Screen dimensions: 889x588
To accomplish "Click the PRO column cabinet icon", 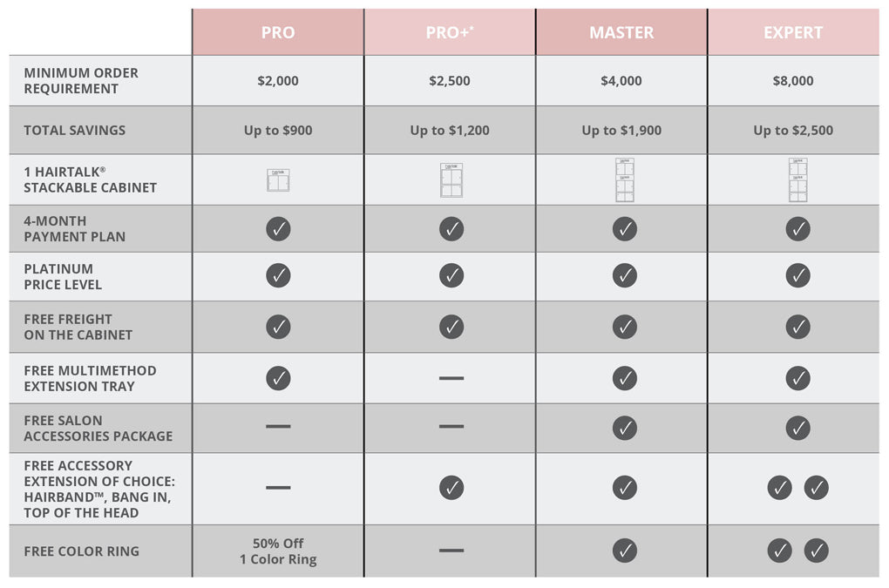I will pyautogui.click(x=278, y=180).
